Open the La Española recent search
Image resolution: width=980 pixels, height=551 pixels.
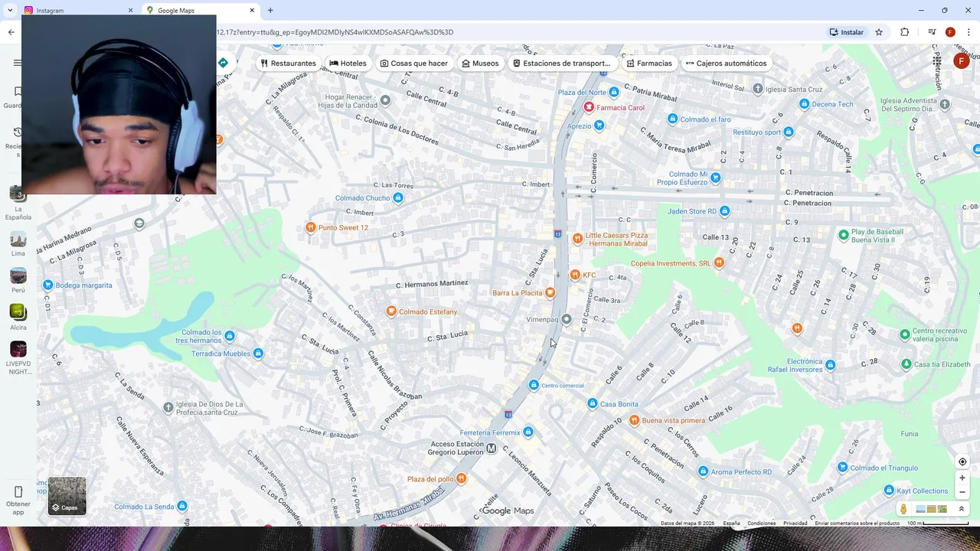18,204
